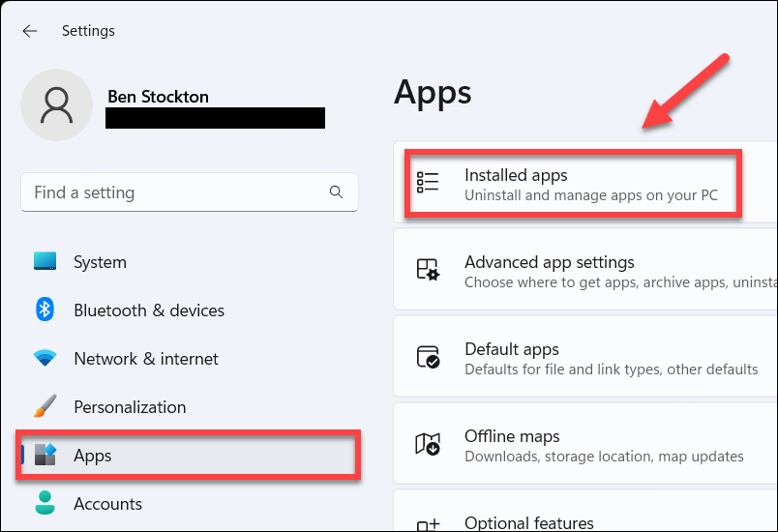Click the Offline maps icon

(428, 444)
